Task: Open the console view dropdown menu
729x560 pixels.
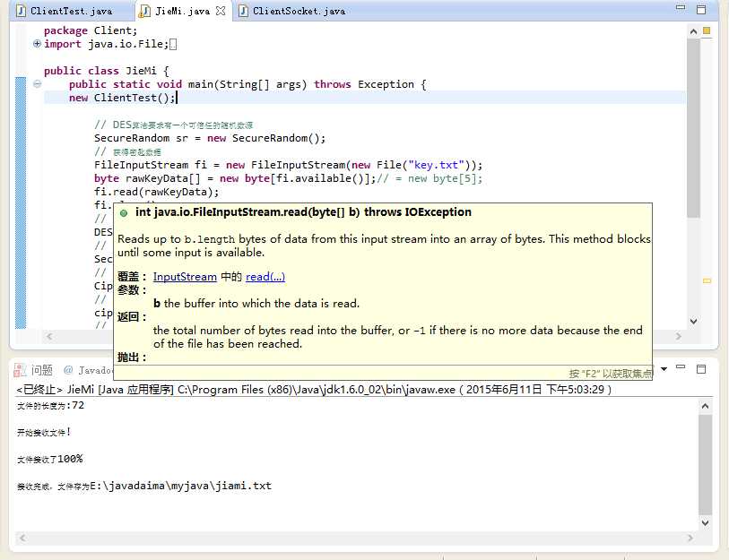Action: (x=664, y=369)
